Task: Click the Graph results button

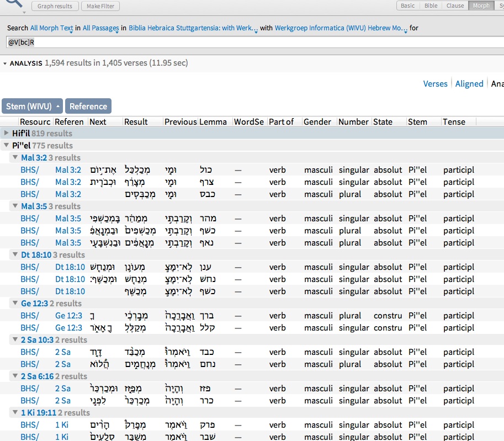Action: [x=55, y=6]
